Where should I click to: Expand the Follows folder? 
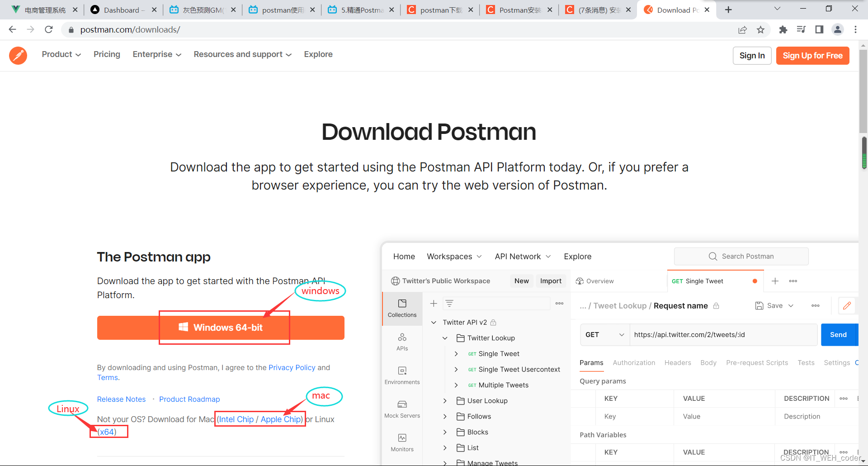coord(445,416)
